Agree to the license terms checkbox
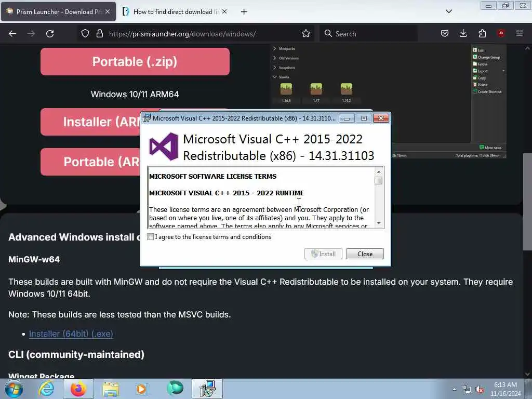The image size is (532, 399). [150, 237]
